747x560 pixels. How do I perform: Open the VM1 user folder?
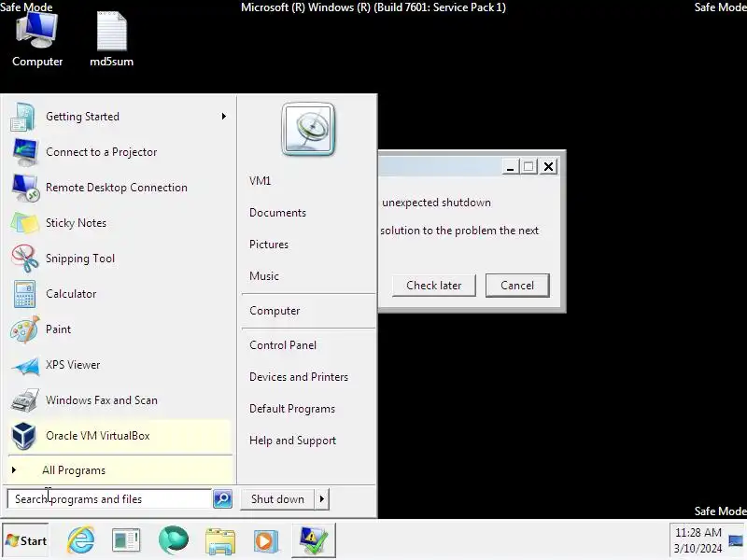[x=261, y=181]
